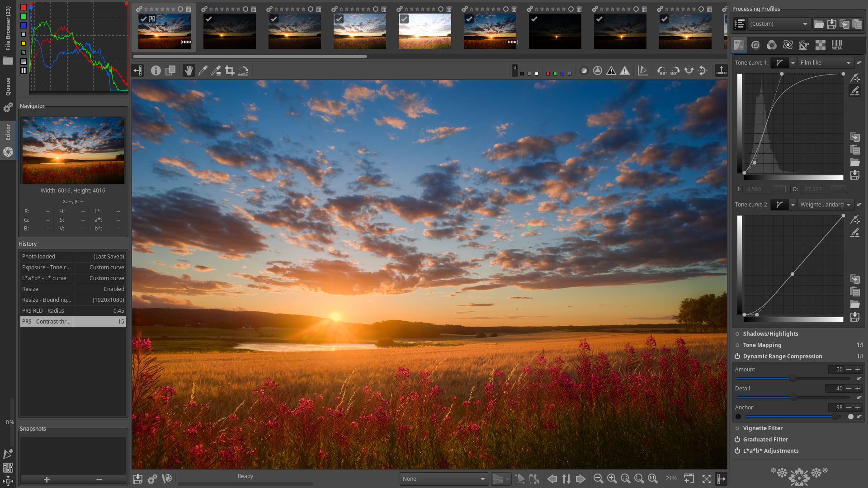The image size is (868, 488).
Task: Select the color picker/sampler tool
Action: 203,71
